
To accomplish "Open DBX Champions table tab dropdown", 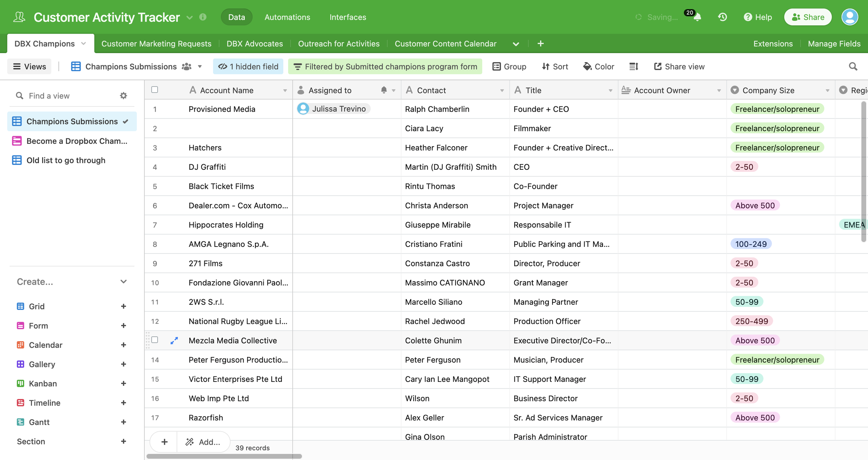I will point(84,43).
